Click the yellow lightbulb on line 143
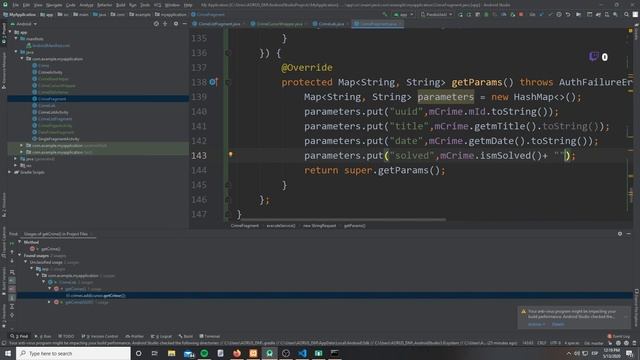 point(230,155)
